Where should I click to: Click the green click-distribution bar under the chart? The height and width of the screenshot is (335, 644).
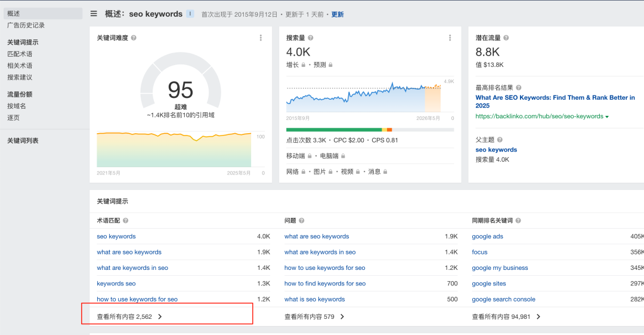[333, 130]
